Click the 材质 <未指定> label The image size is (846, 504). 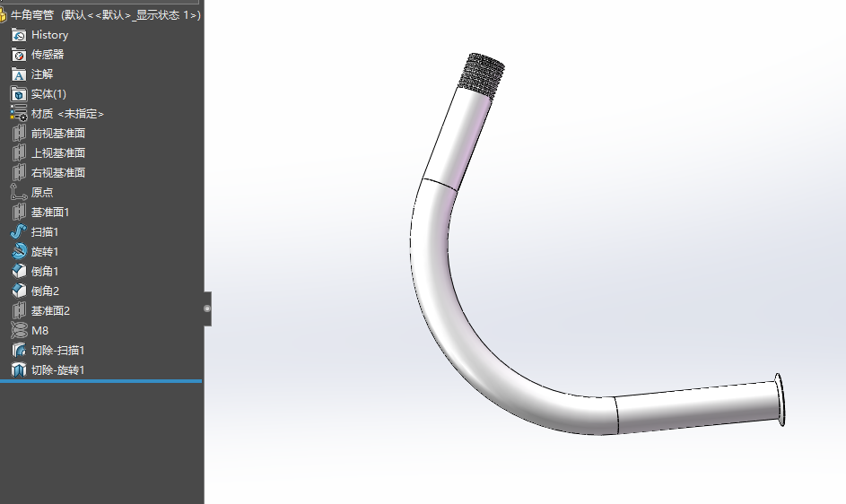click(67, 113)
